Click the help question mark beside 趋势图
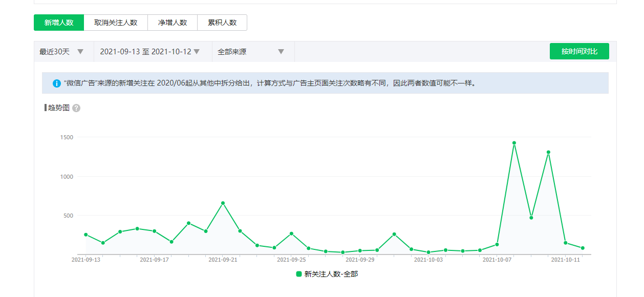This screenshot has height=297, width=644. [76, 108]
